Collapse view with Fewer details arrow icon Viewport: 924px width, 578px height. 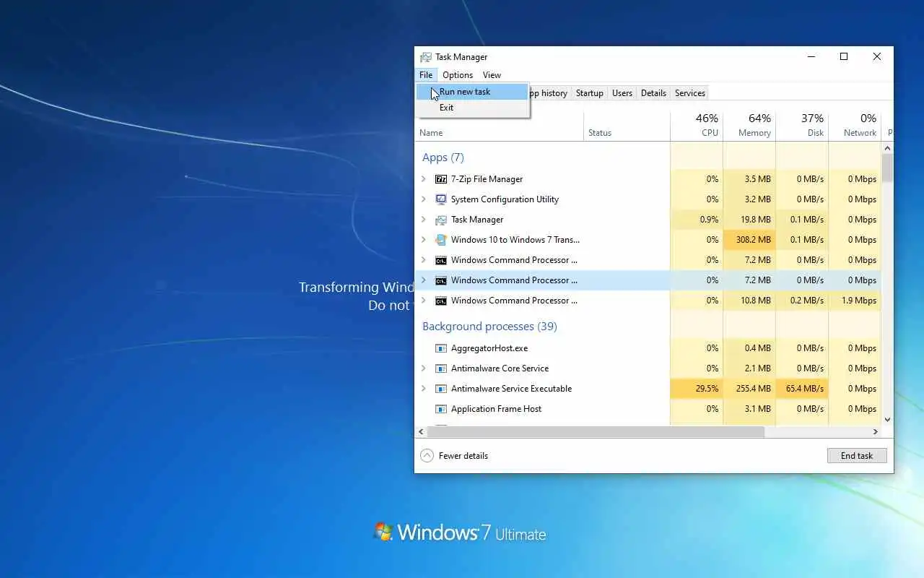click(x=427, y=456)
